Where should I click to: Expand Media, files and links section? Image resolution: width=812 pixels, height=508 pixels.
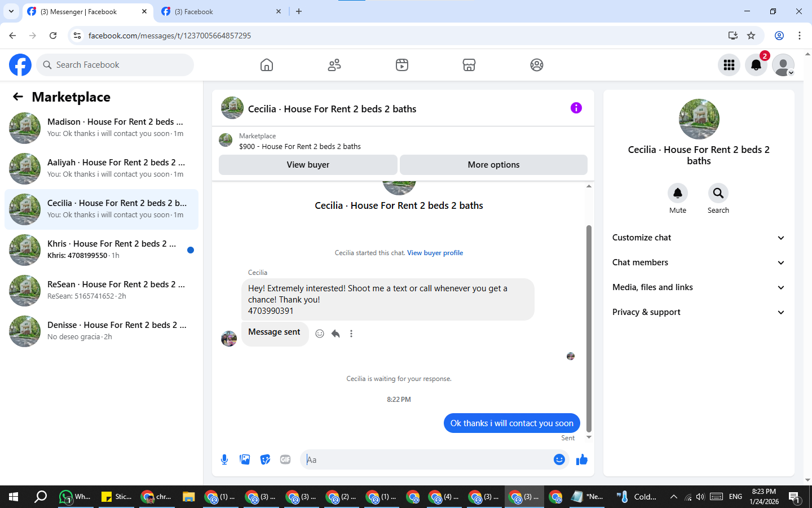(x=699, y=287)
